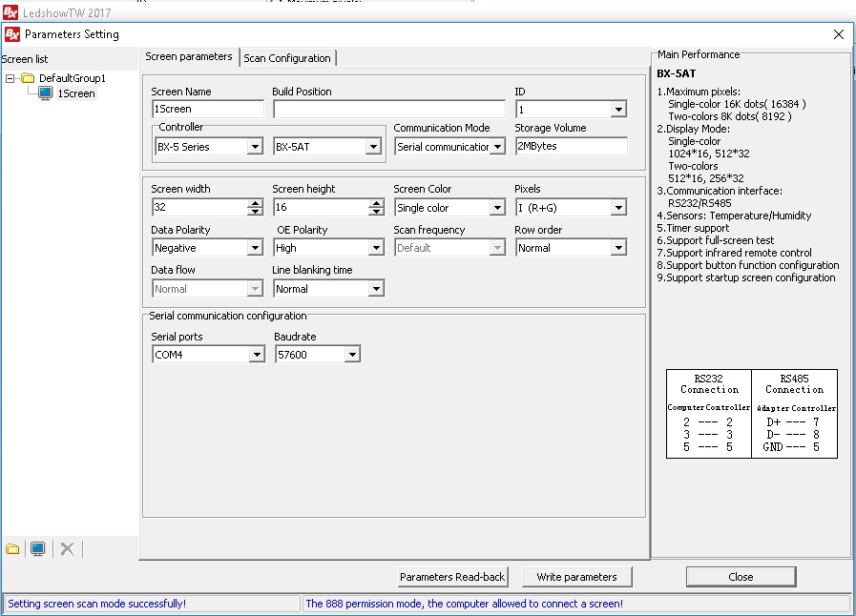Click the Screen height value field
Viewport: 856px width, 616px height.
tap(321, 207)
